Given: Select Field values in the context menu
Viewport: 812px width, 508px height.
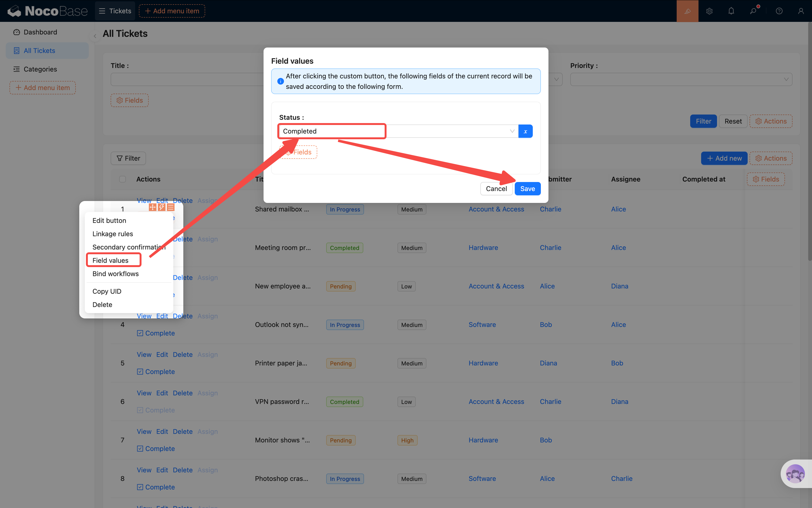Looking at the screenshot, I should (110, 260).
